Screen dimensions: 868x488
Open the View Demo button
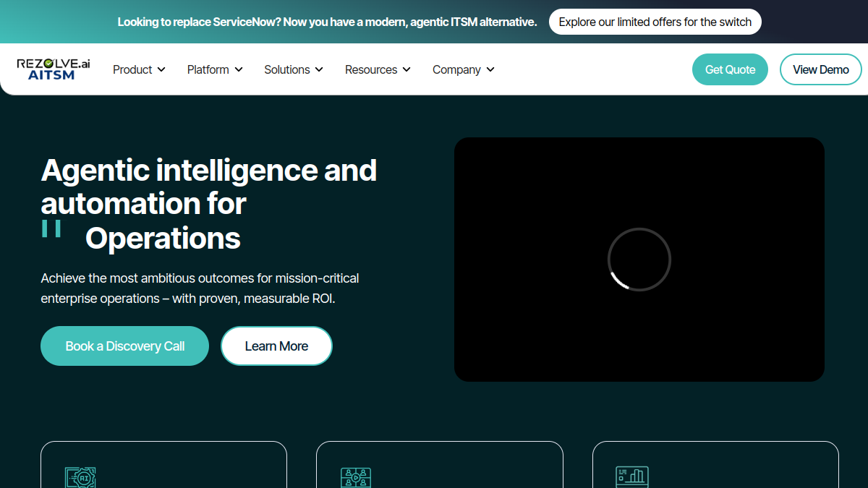pos(821,69)
